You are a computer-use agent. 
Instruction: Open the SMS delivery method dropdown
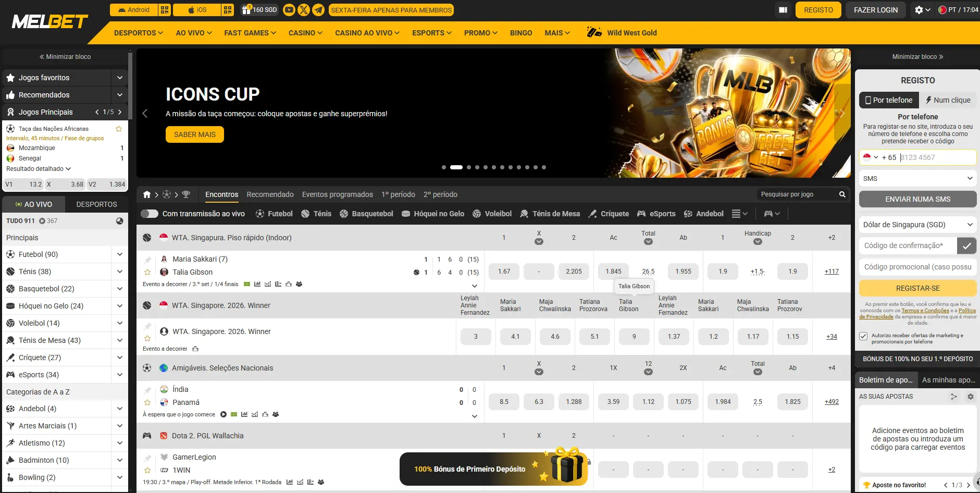[917, 178]
